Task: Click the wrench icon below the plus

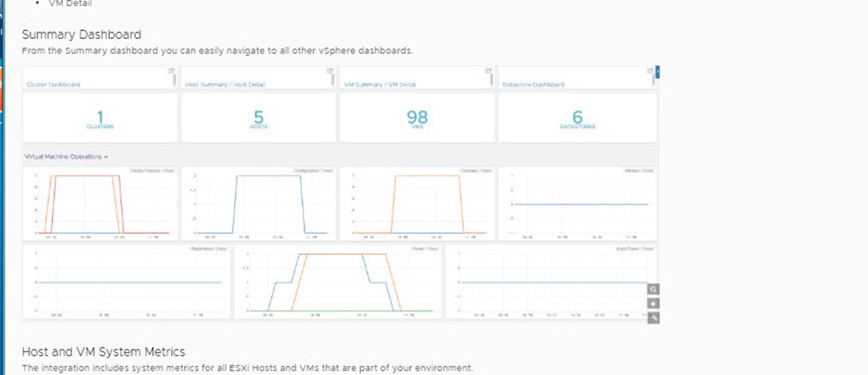Action: [x=653, y=318]
